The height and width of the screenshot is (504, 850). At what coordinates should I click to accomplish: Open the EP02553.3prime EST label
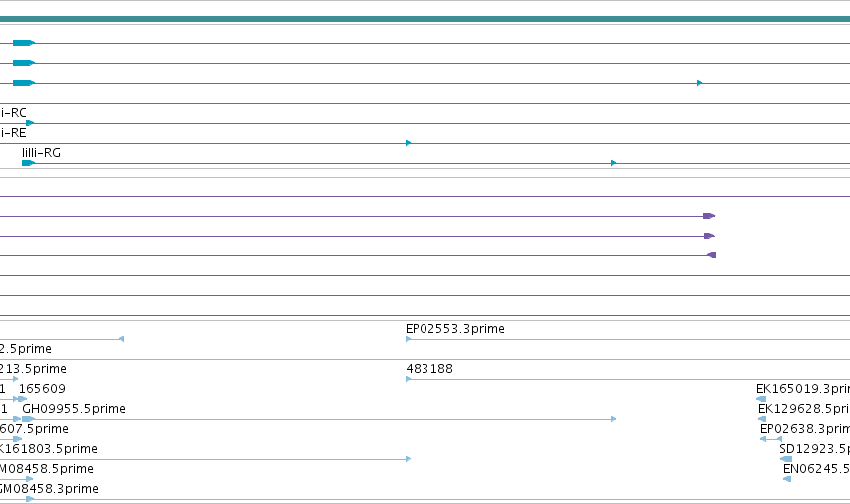pyautogui.click(x=455, y=329)
